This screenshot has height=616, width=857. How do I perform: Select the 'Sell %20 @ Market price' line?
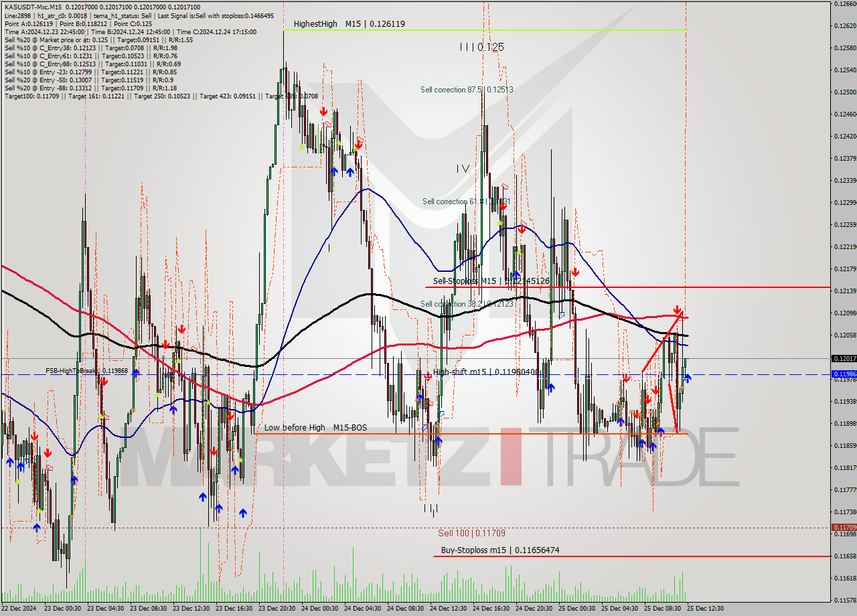click(98, 40)
